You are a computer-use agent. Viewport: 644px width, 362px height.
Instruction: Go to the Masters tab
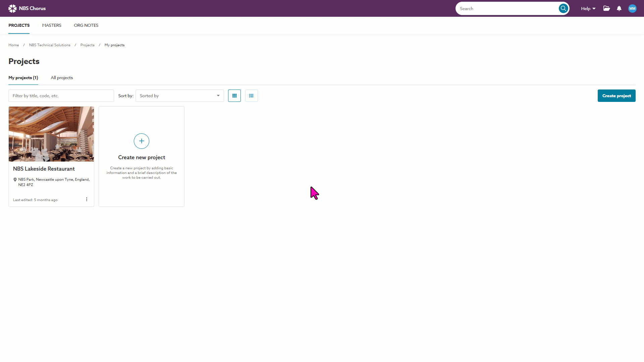pos(52,25)
